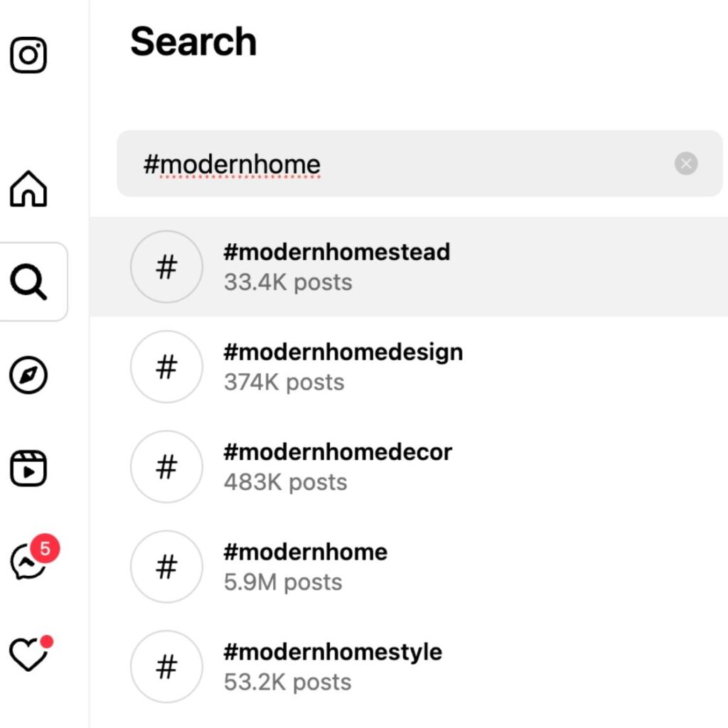Clear the search field text
Viewport: 728px width, 728px height.
coord(685,164)
